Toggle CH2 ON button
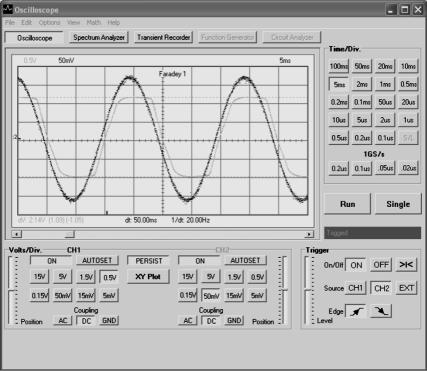427x371 pixels. (200, 261)
